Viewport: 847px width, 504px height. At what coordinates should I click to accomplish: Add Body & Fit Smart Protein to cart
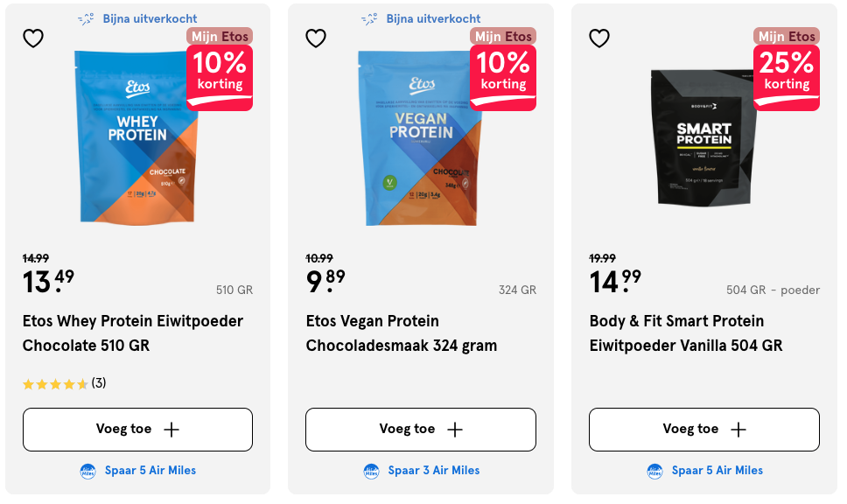pos(704,430)
